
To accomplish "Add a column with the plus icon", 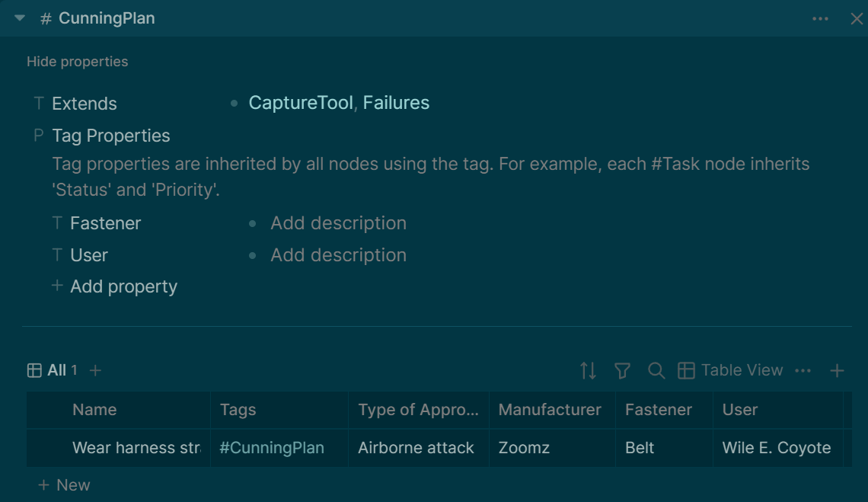I will (x=837, y=370).
